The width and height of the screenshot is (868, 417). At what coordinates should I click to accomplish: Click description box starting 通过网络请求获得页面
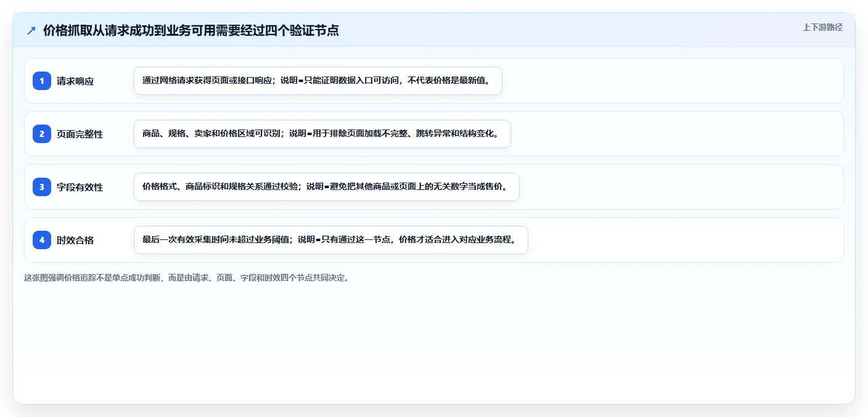[318, 81]
